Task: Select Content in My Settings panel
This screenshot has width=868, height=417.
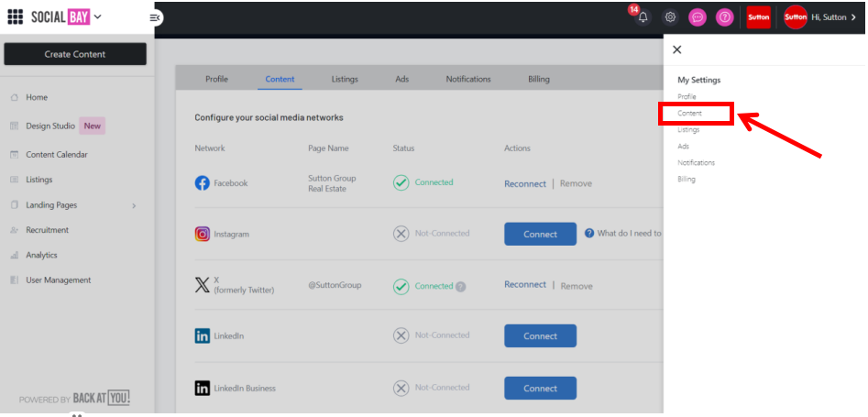Action: [690, 113]
